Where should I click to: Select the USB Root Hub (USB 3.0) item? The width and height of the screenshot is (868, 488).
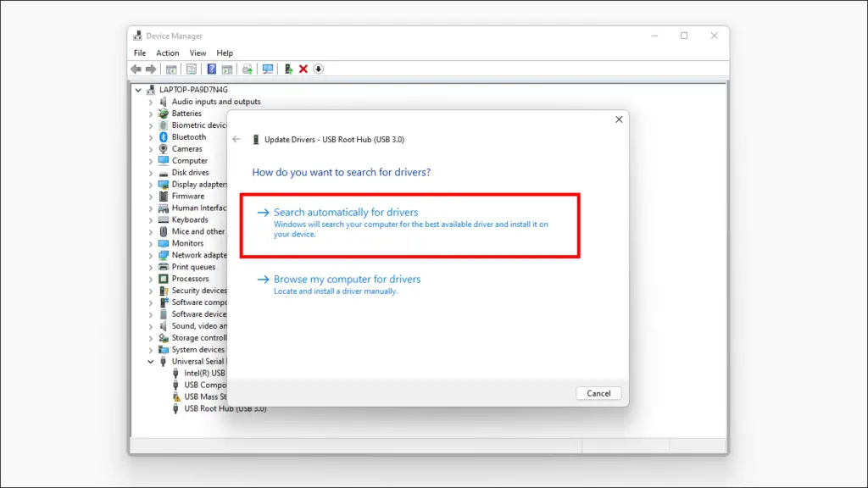pyautogui.click(x=225, y=408)
